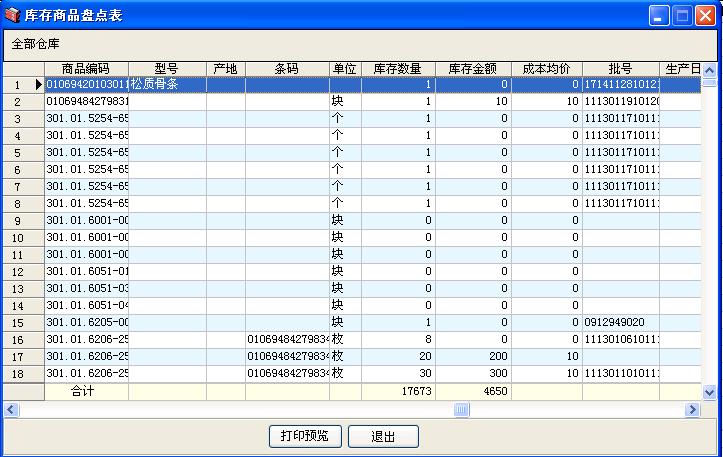The width and height of the screenshot is (723, 457).
Task: Close the 库存商品盘点表 window
Action: coord(705,15)
